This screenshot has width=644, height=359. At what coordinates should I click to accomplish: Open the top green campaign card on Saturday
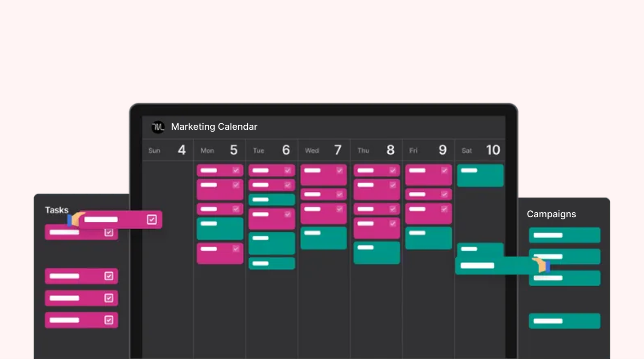click(x=480, y=176)
